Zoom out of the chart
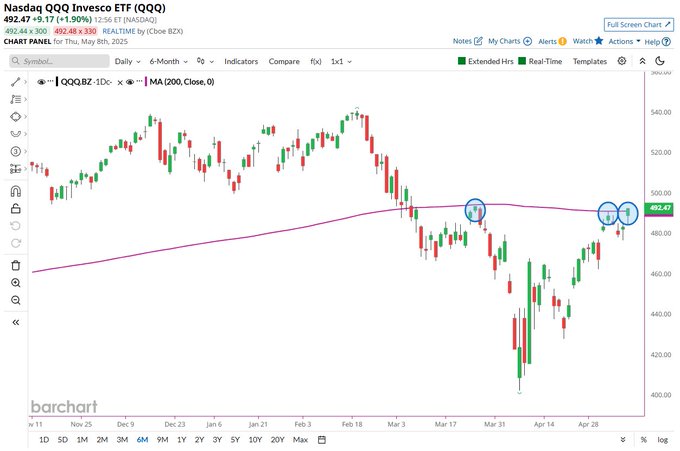Image resolution: width=680 pixels, height=451 pixels. [15, 301]
